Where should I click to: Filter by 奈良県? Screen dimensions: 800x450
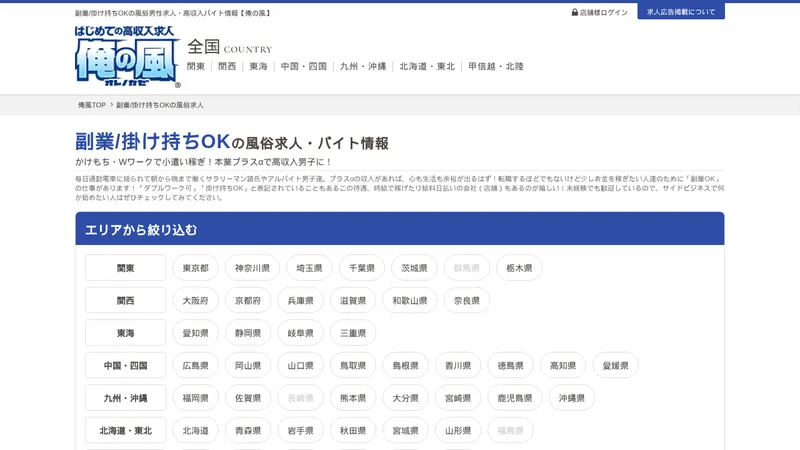467,301
